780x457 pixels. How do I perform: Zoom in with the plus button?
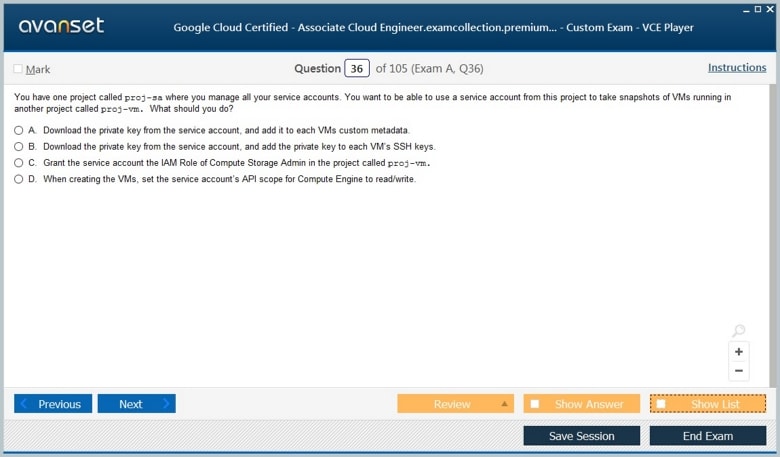tap(739, 352)
